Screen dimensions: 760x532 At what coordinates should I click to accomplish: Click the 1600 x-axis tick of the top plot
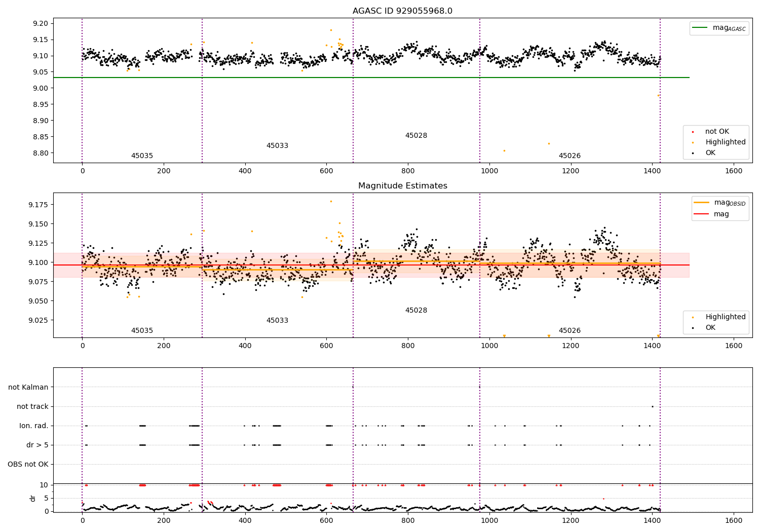click(x=734, y=171)
